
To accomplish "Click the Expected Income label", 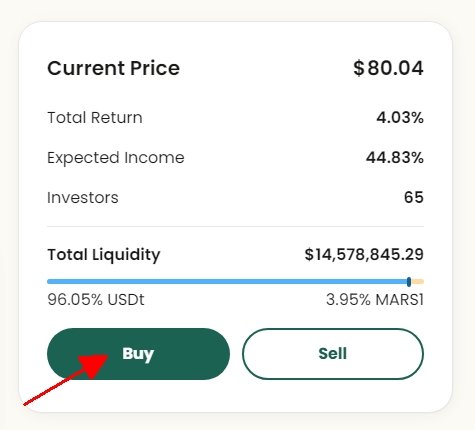I will tap(116, 158).
